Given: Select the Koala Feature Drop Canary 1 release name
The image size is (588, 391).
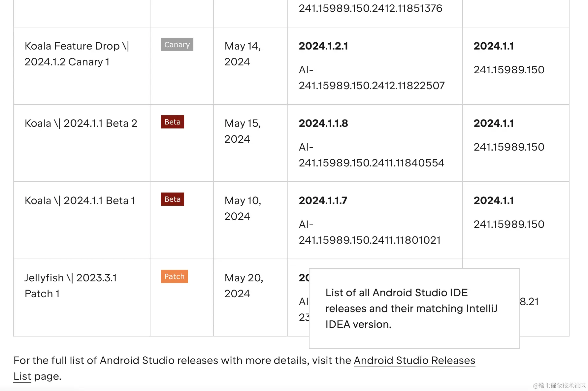Looking at the screenshot, I should 77,54.
